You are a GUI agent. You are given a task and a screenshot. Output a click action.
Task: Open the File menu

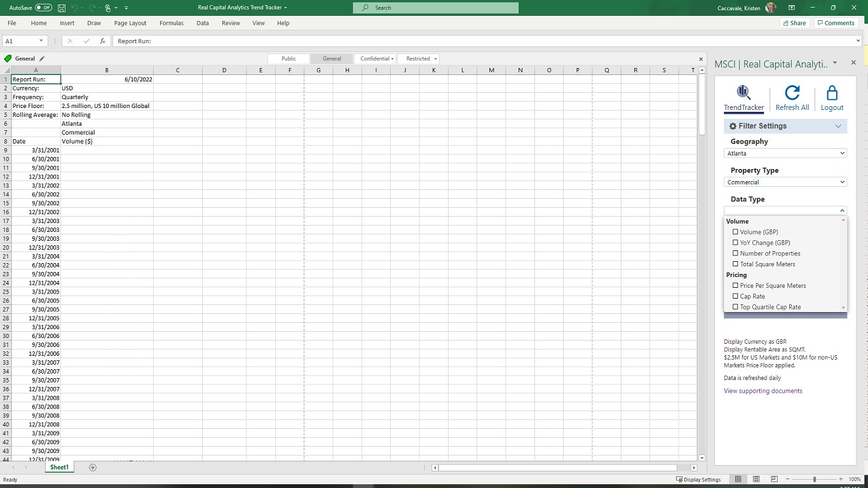click(x=12, y=23)
